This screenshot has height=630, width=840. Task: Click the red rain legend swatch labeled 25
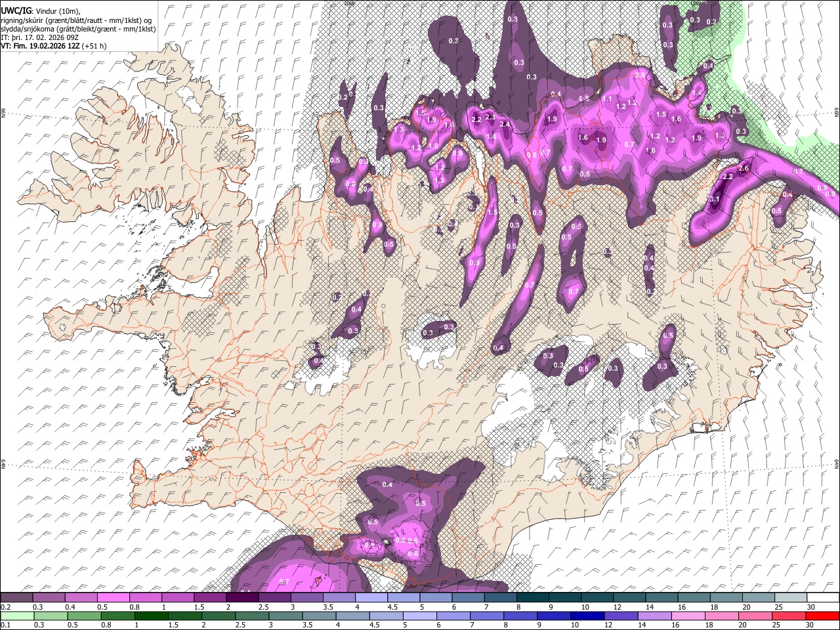coord(791,616)
